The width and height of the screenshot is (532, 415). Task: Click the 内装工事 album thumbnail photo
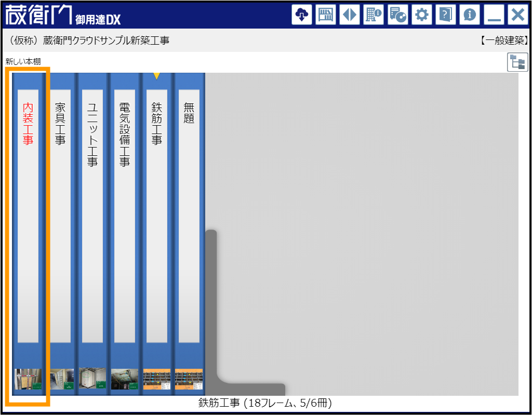click(28, 379)
